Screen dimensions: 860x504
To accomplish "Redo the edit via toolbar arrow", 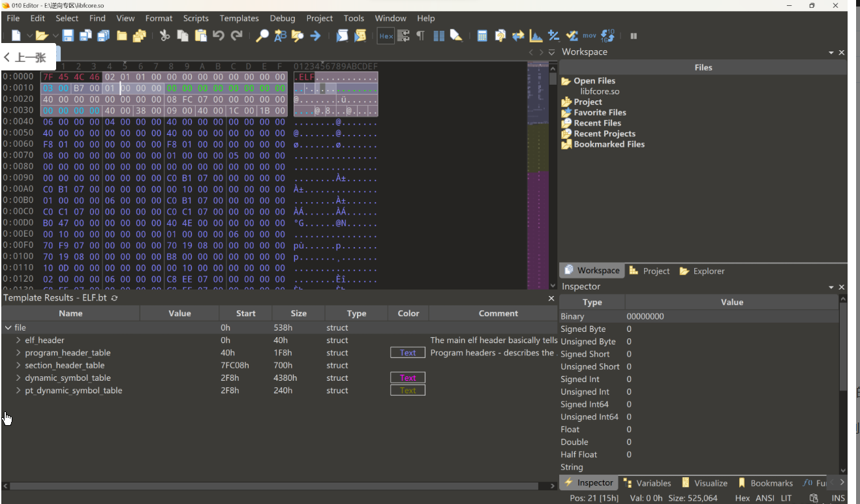I will click(236, 36).
